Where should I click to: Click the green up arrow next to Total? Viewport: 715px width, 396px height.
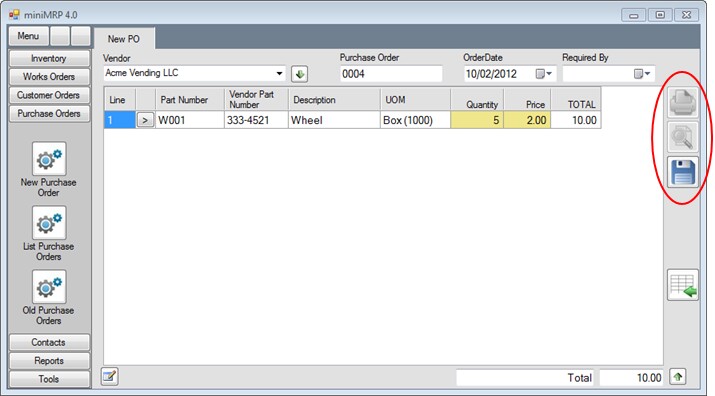(x=678, y=377)
